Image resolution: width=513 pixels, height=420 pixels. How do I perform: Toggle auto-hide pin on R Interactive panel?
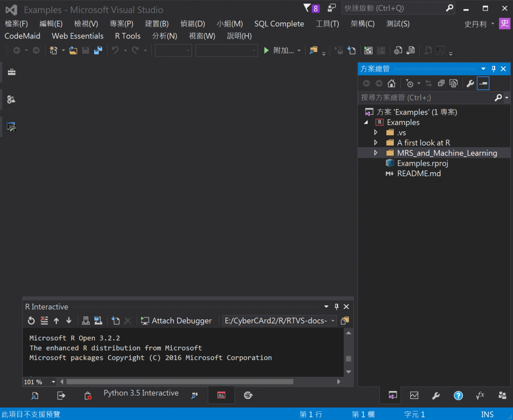336,306
